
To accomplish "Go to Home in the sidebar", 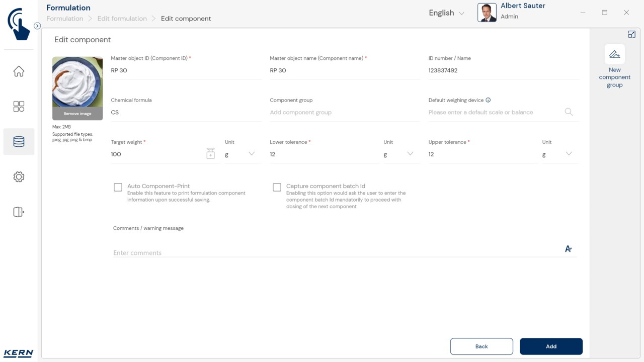I will click(19, 71).
